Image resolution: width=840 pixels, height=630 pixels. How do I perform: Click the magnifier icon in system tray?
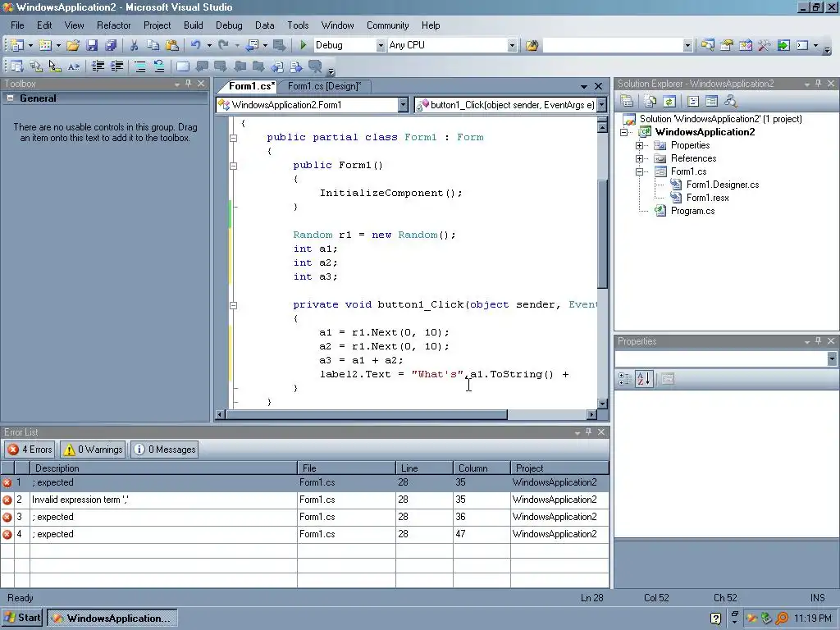(x=782, y=619)
